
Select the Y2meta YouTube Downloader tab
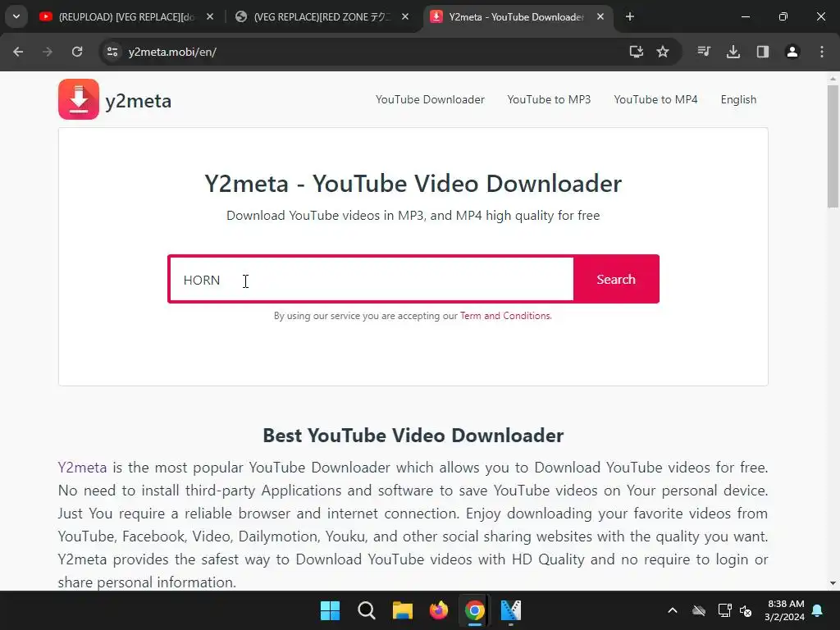coord(517,17)
